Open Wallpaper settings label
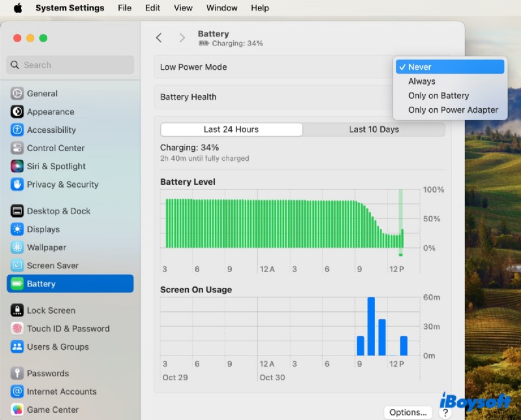This screenshot has height=420, width=521. [46, 247]
